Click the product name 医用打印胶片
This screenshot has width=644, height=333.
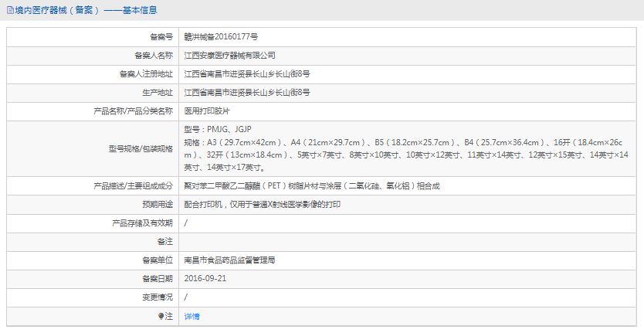[x=207, y=111]
